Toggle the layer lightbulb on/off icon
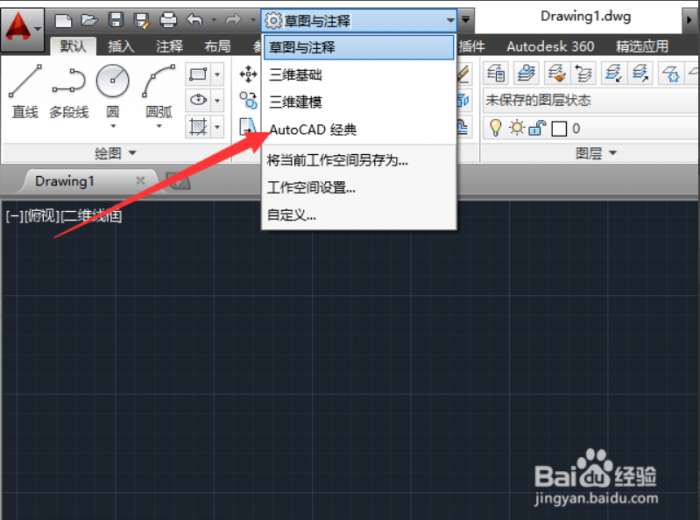 495,128
